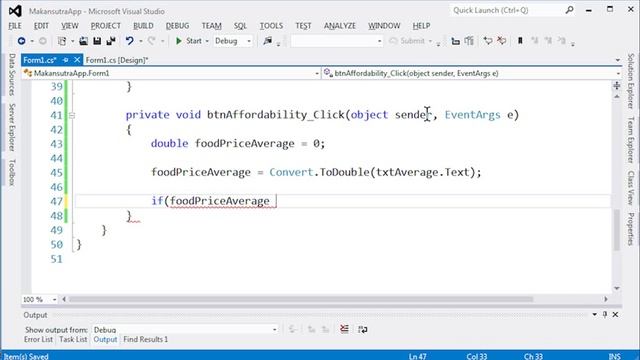Screen dimensions: 640x360
Task: Click the Navigate Backward arrow icon
Action: (x=21, y=41)
